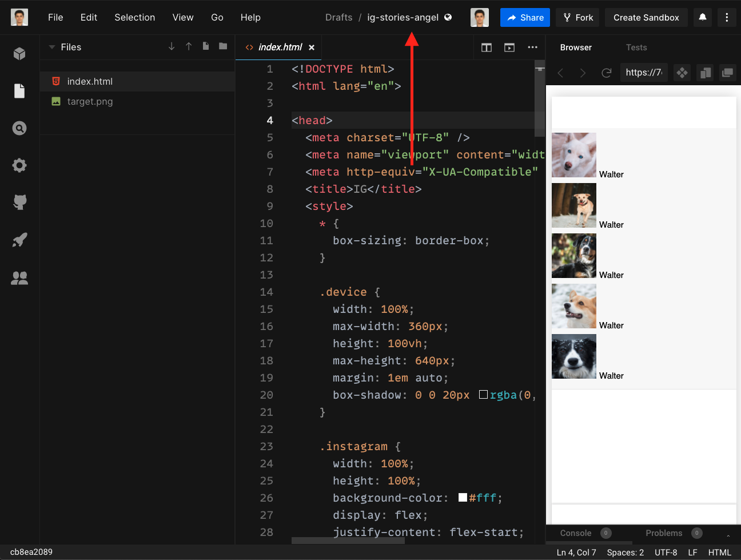Collapse the Files section arrow
This screenshot has width=741, height=560.
pyautogui.click(x=52, y=47)
